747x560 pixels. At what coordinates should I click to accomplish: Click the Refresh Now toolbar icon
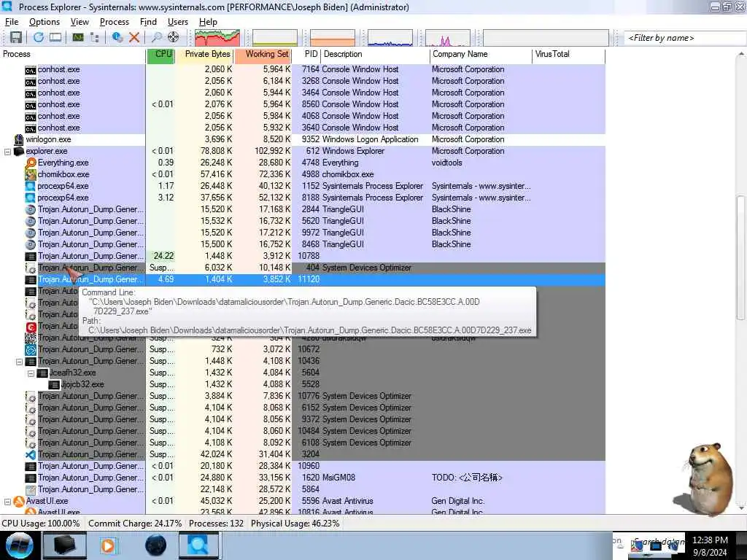39,37
